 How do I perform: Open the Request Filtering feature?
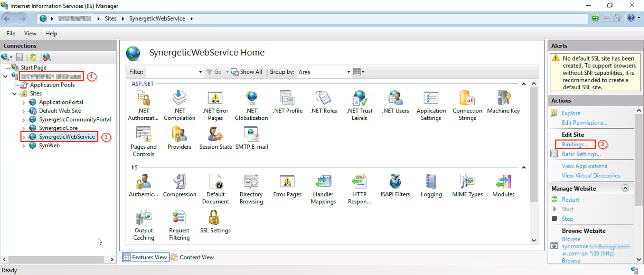[x=179, y=225]
